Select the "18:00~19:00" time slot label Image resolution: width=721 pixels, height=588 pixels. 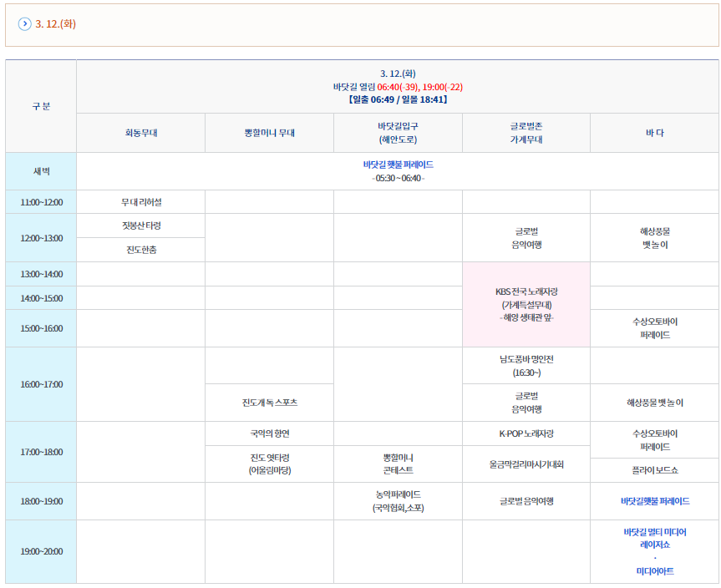[41, 502]
